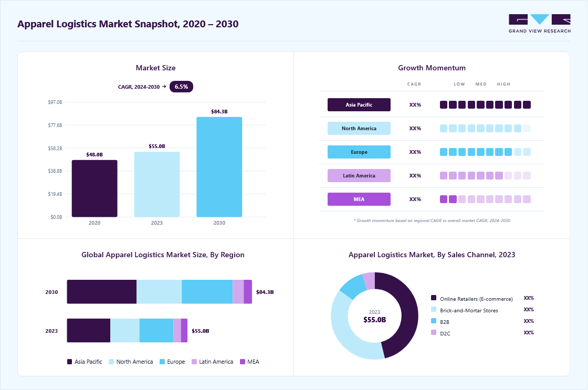The height and width of the screenshot is (390, 588).
Task: Select the Asia Pacific XX% CAGR value
Action: pyautogui.click(x=415, y=104)
